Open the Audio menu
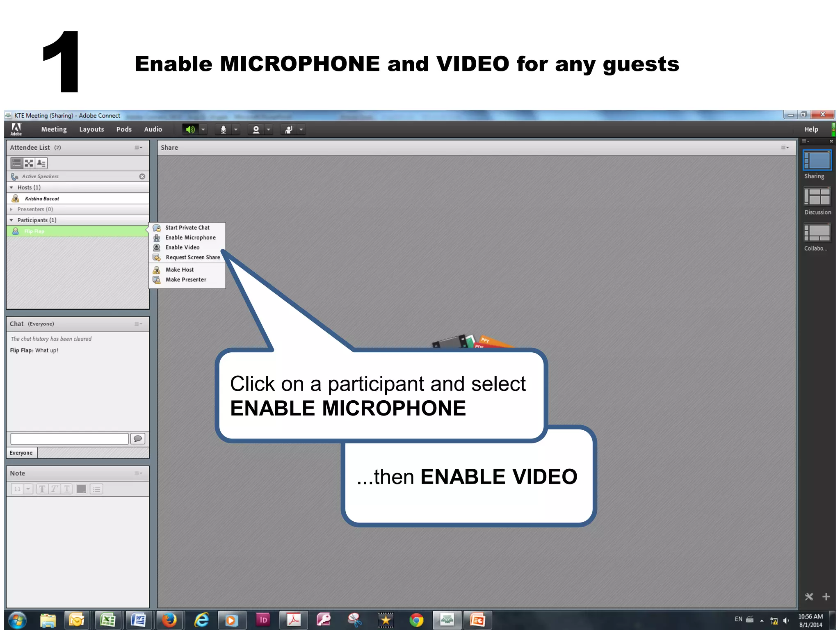This screenshot has width=840, height=630. click(153, 129)
